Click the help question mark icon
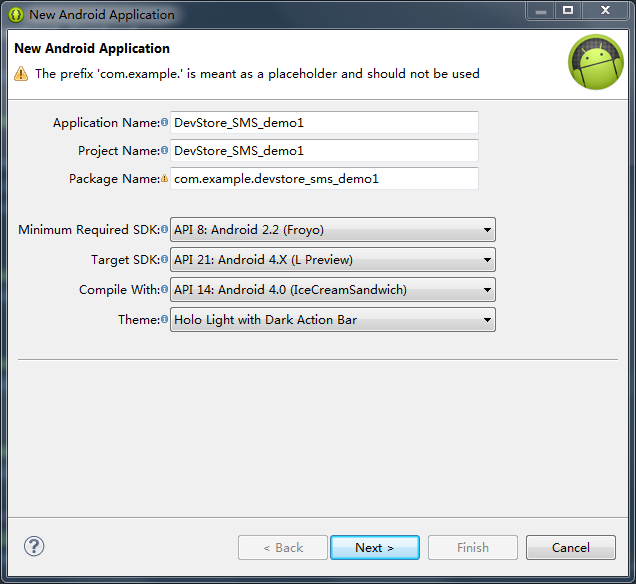The width and height of the screenshot is (636, 584). pyautogui.click(x=34, y=546)
